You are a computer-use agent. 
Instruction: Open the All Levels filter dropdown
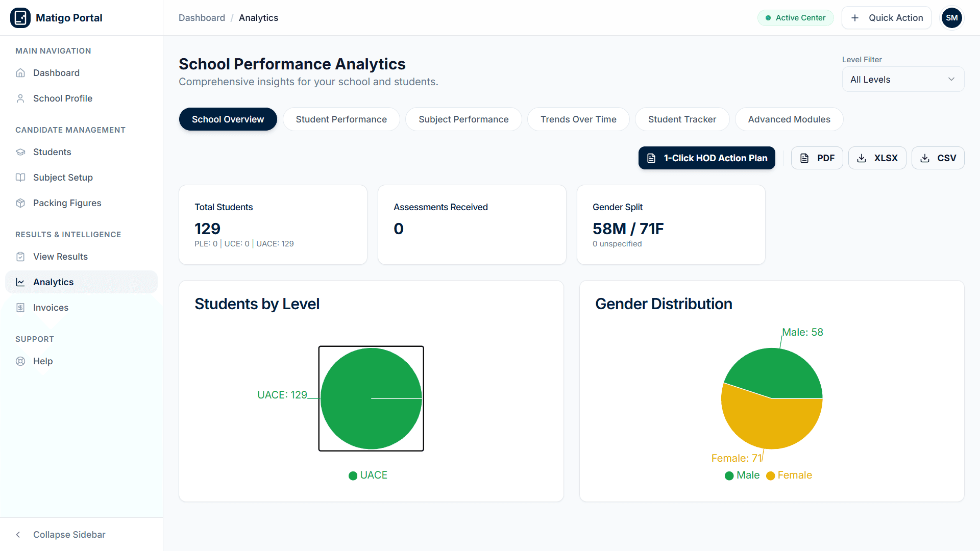point(903,79)
